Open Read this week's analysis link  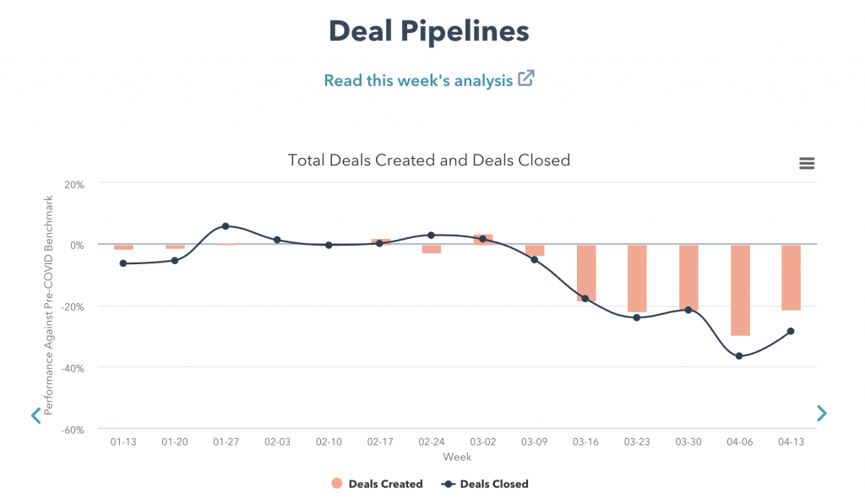click(418, 80)
